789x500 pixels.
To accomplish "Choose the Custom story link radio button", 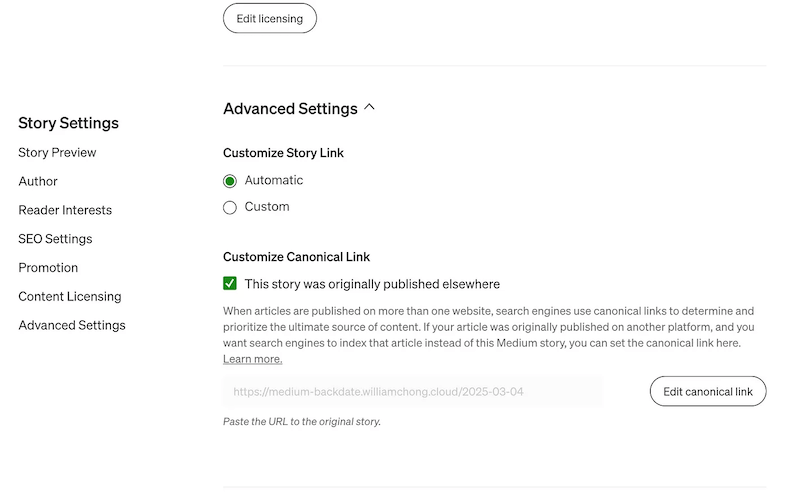I will 230,207.
